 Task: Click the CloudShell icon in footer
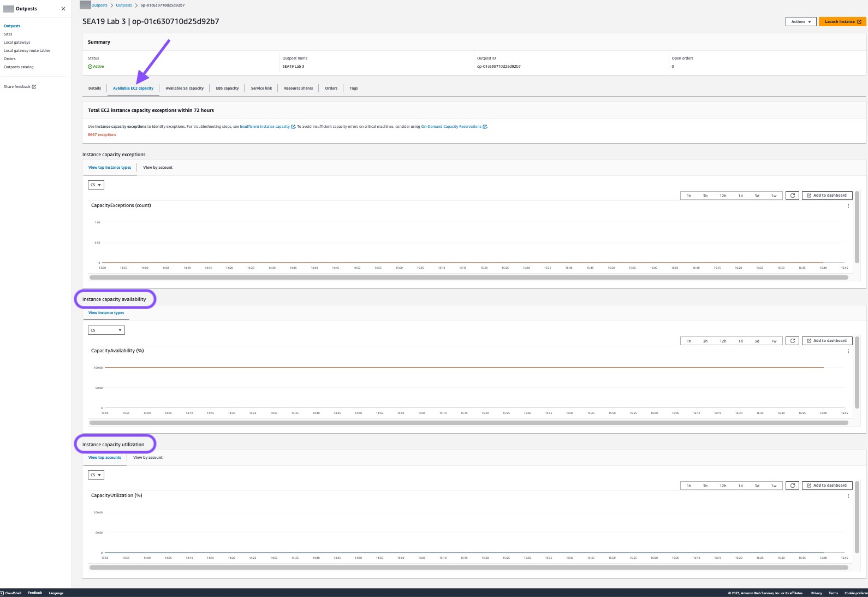2,593
